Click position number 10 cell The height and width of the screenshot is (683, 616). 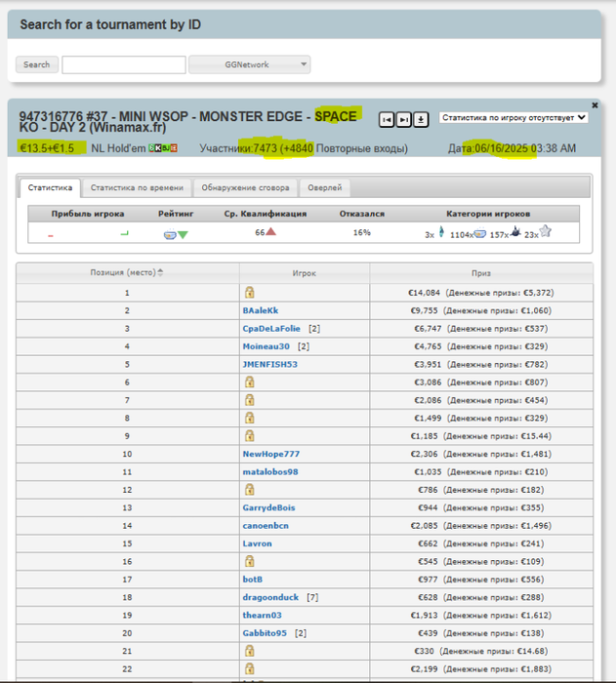point(127,454)
